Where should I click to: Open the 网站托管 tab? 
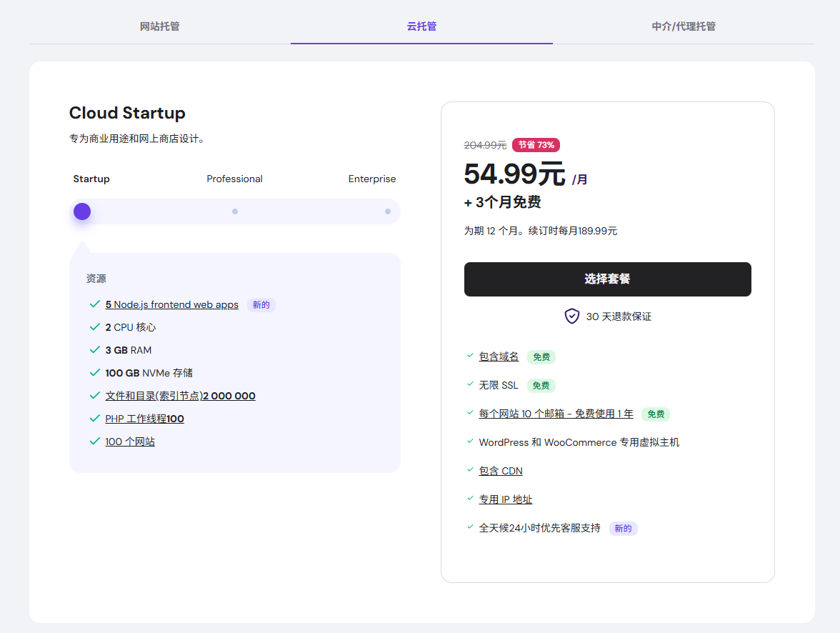pyautogui.click(x=159, y=26)
